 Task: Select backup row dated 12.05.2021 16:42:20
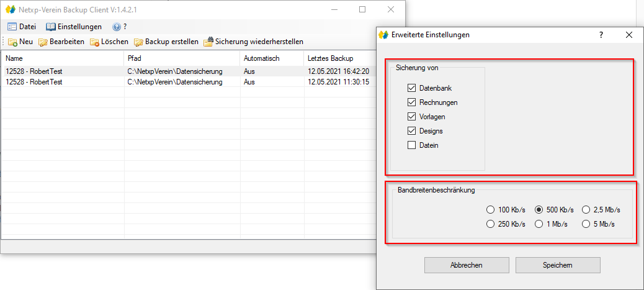click(x=189, y=71)
